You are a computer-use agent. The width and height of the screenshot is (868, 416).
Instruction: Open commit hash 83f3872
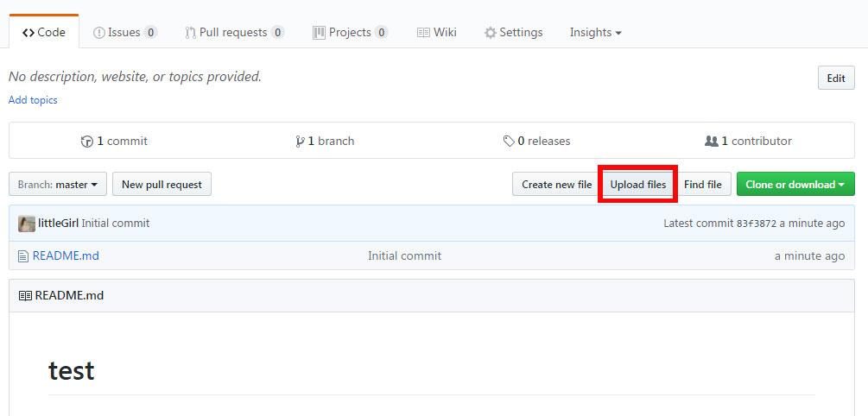(757, 224)
